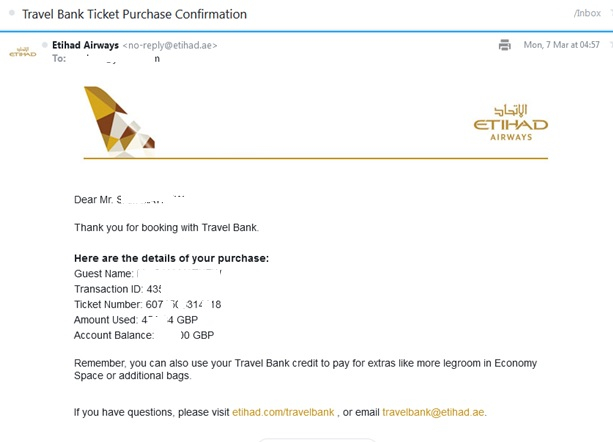Click the Etihad Airways gold logo in banner
This screenshot has width=613, height=442.
[511, 122]
